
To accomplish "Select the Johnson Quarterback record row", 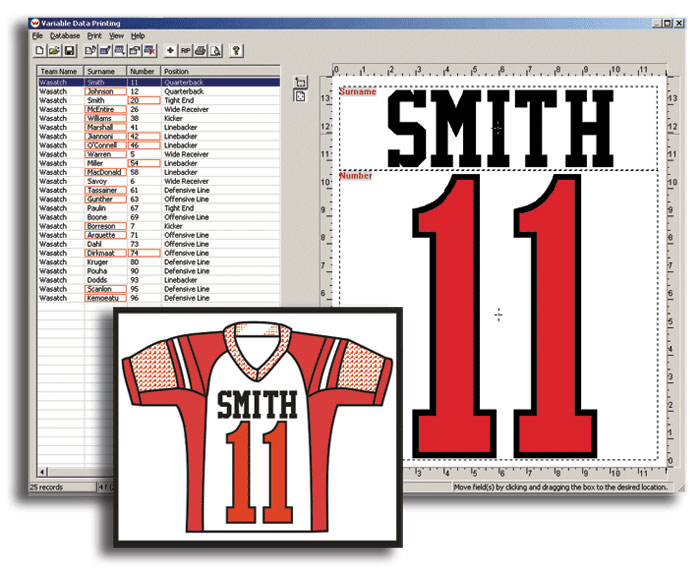I will point(159,92).
